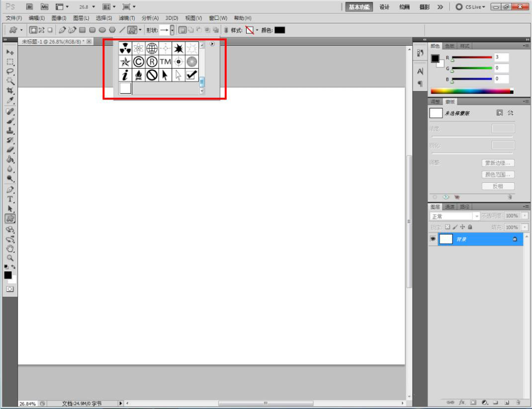Open the style picker dropdown arrow

tap(257, 30)
